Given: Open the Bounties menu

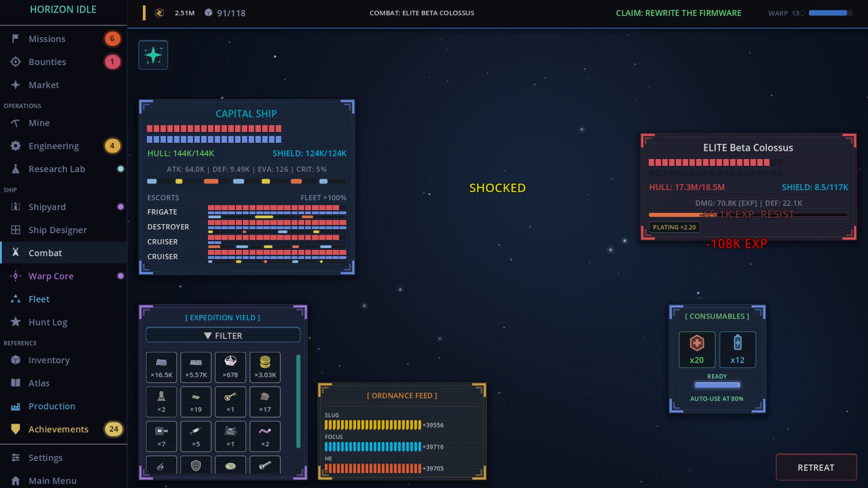Looking at the screenshot, I should 63,62.
